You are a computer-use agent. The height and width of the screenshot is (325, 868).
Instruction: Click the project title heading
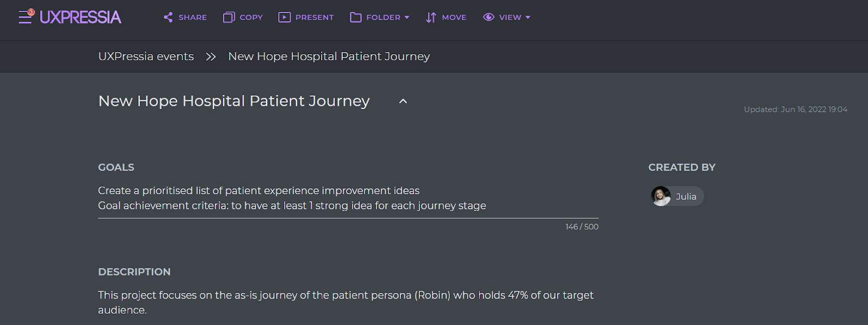pyautogui.click(x=234, y=101)
